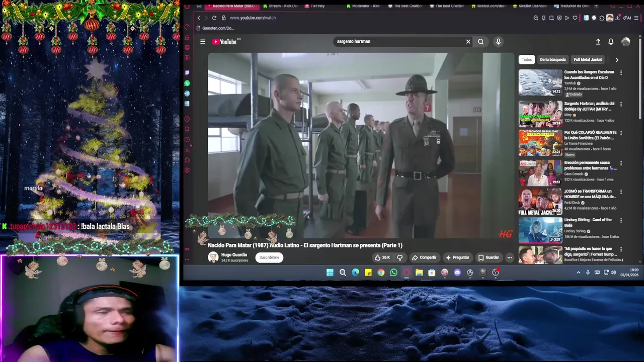
Task: Open the 'Mi propósito es hacer' video title
Action: click(x=590, y=251)
